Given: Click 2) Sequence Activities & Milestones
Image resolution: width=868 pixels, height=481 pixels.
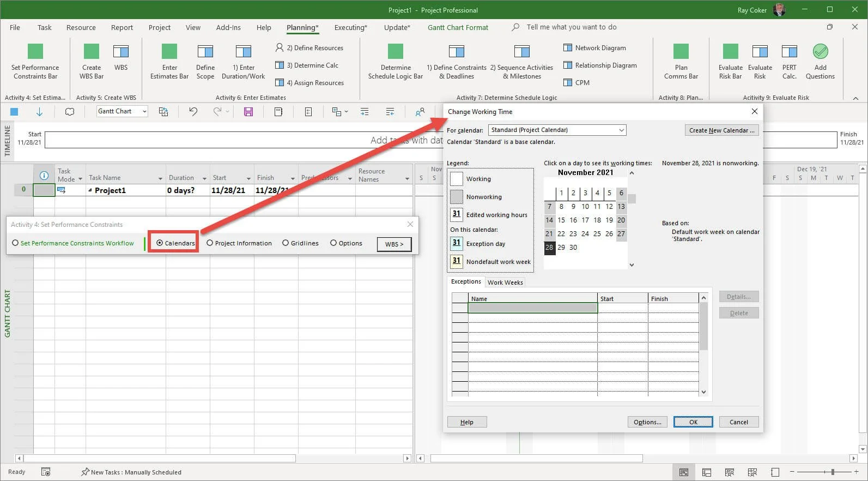Looking at the screenshot, I should tap(521, 62).
